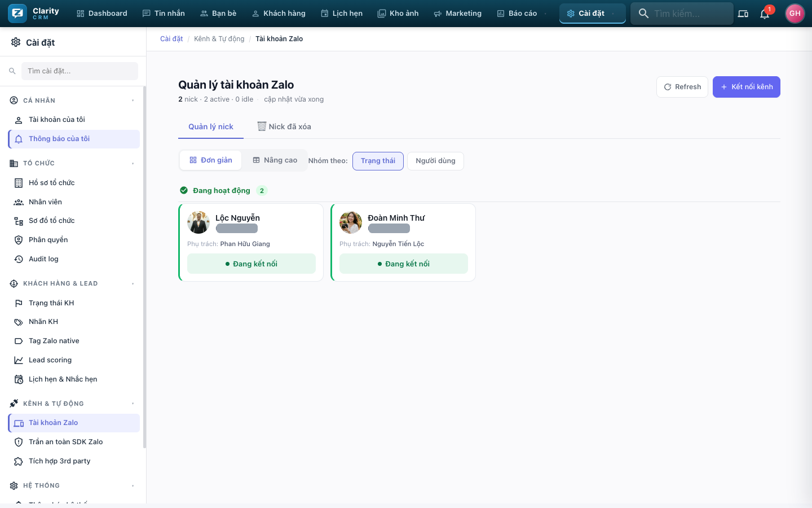Screen dimensions: 812x508
Task: Open the Nick đã xóa tab
Action: [x=284, y=127]
